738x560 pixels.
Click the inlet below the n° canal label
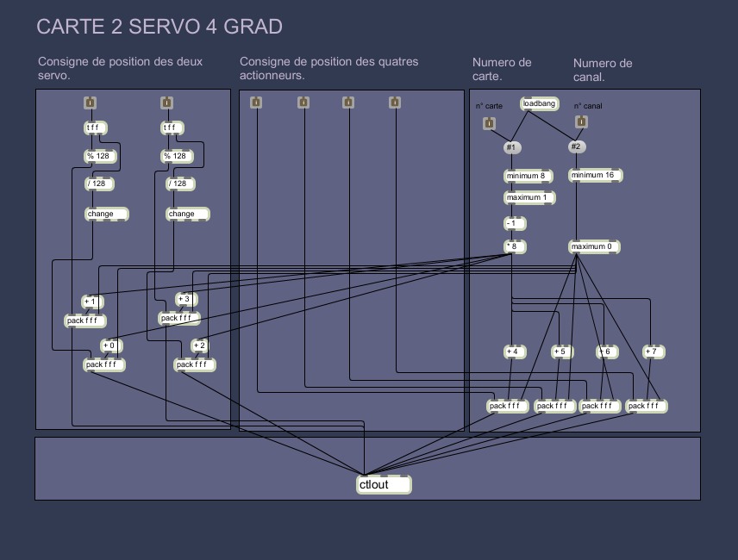(x=582, y=122)
